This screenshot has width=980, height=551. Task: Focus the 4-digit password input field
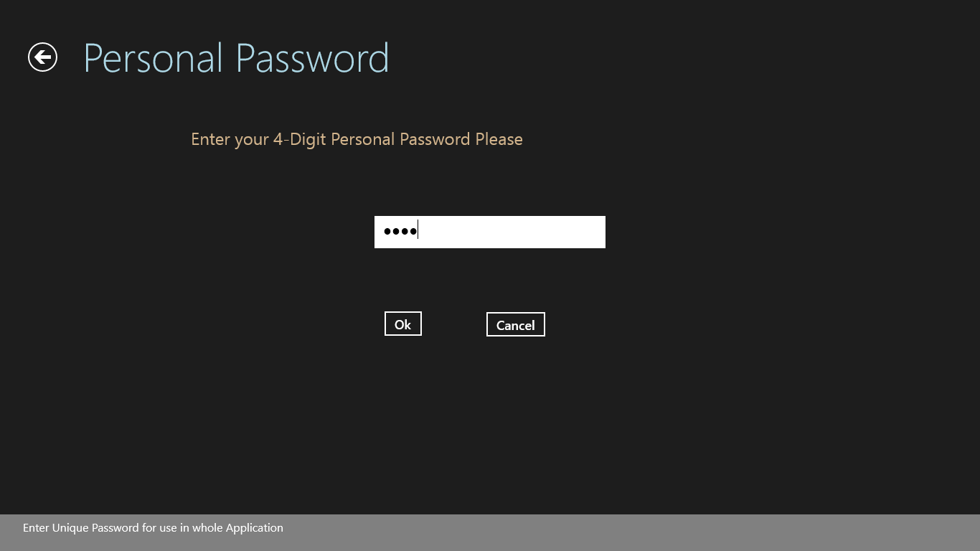(489, 232)
